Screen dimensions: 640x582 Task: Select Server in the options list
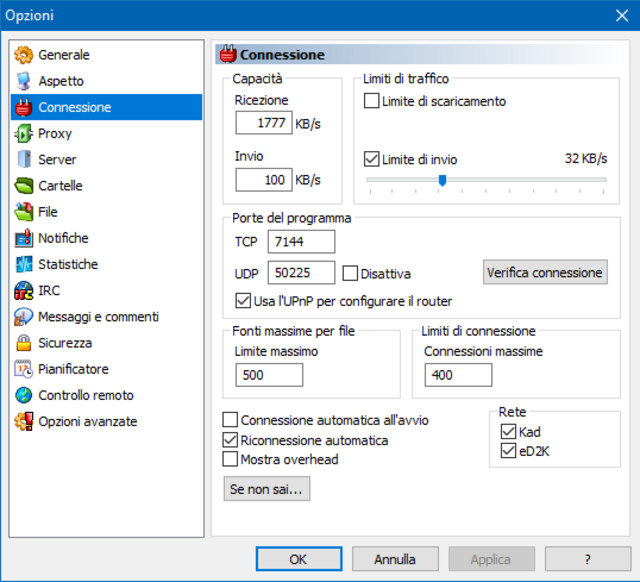pyautogui.click(x=106, y=160)
